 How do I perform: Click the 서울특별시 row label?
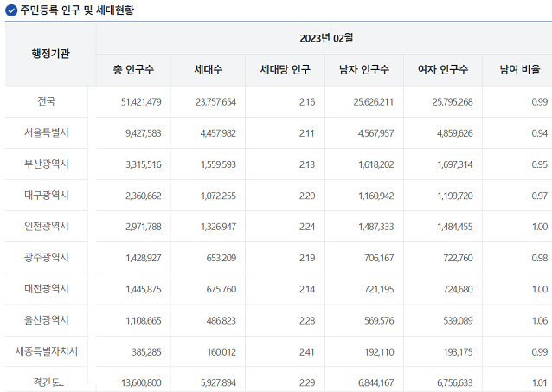click(47, 132)
